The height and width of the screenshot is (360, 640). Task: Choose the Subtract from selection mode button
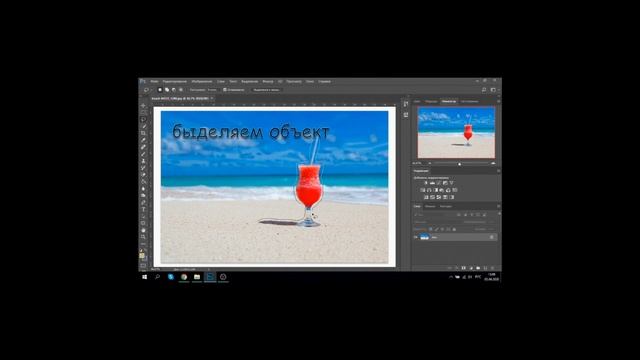tap(174, 89)
